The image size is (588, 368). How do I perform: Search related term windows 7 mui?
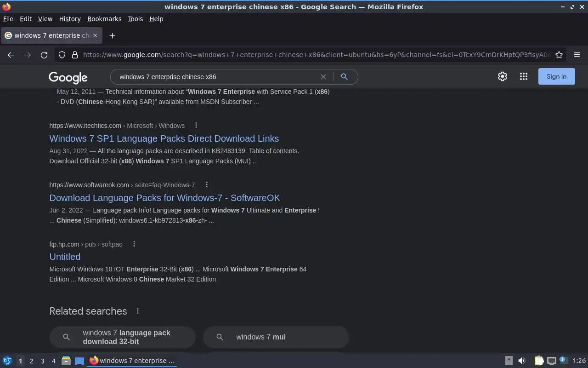click(276, 337)
